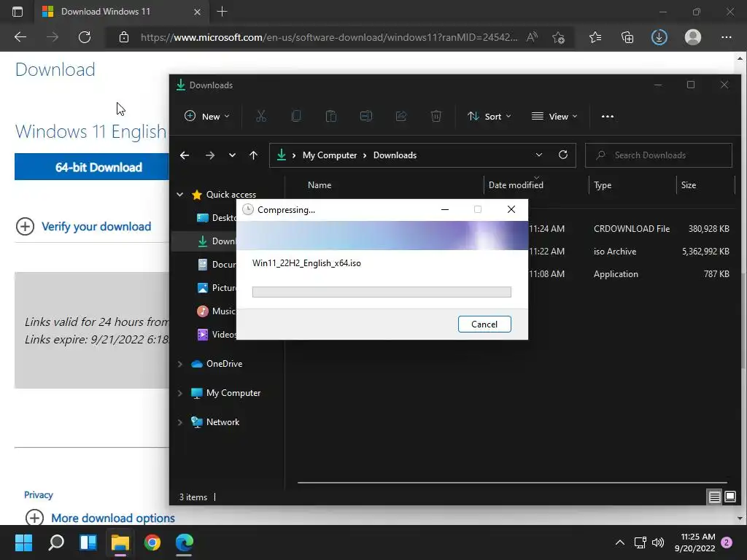Sort by the Type column header
The width and height of the screenshot is (747, 560).
(603, 185)
